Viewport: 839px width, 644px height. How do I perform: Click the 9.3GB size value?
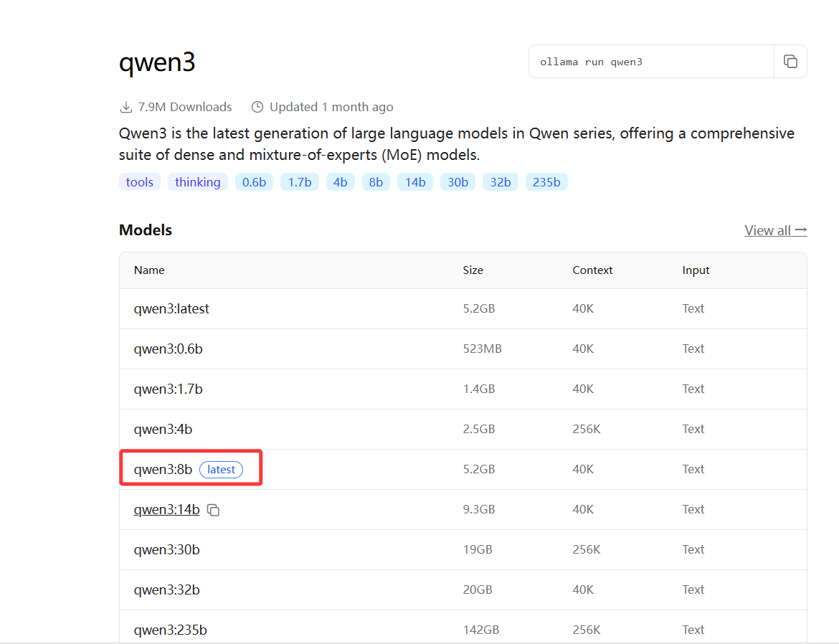(x=479, y=510)
